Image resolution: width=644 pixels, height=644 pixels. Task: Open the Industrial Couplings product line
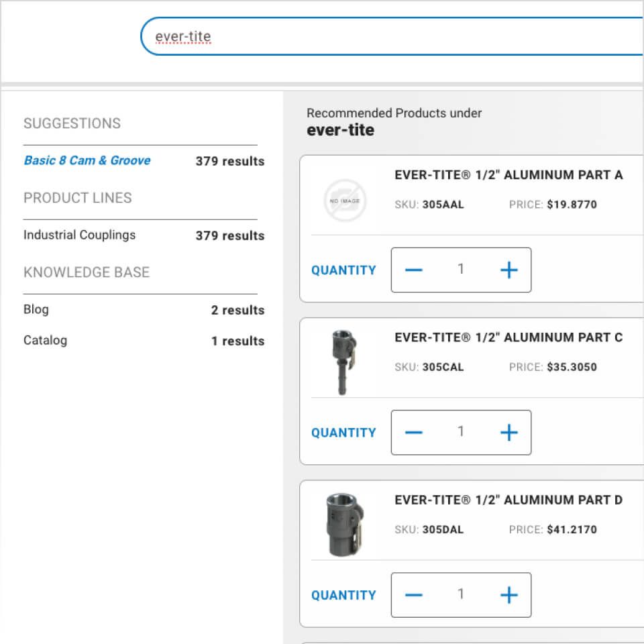79,235
